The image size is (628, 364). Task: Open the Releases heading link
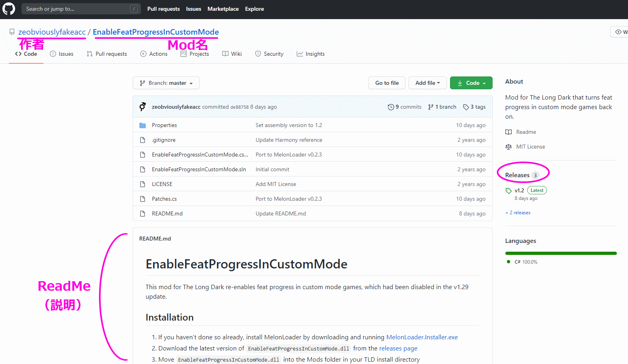tap(517, 175)
